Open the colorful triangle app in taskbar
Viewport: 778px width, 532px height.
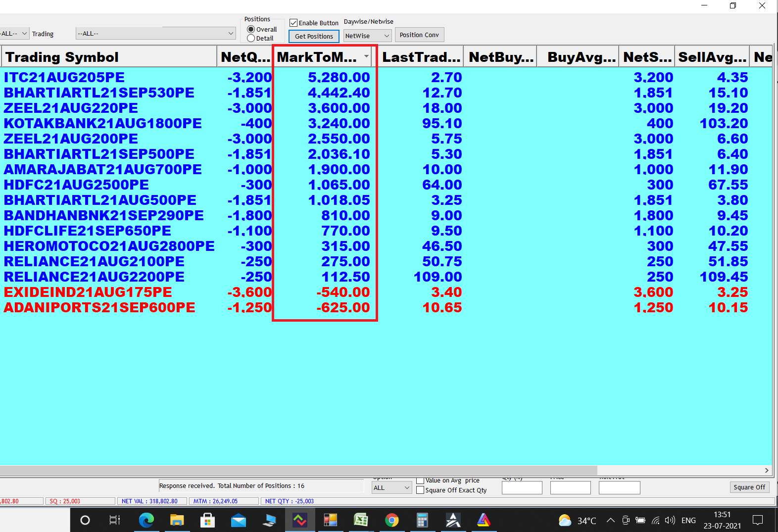click(484, 520)
